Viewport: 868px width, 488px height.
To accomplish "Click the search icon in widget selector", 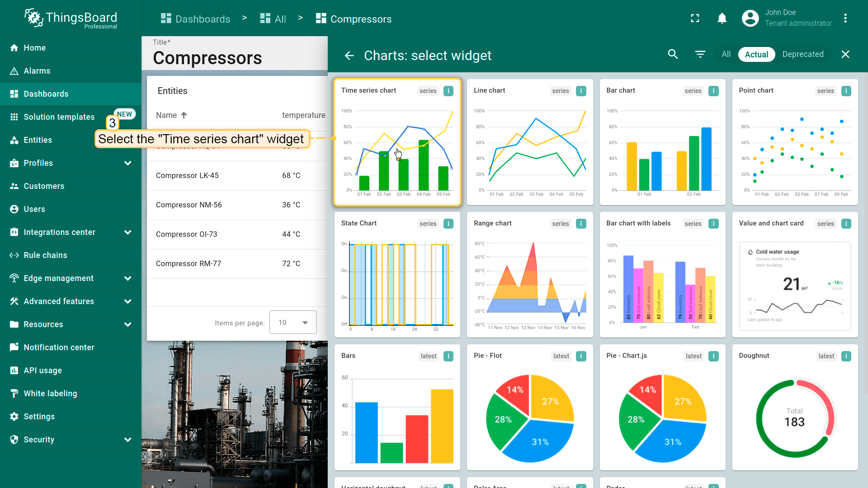I will 673,54.
